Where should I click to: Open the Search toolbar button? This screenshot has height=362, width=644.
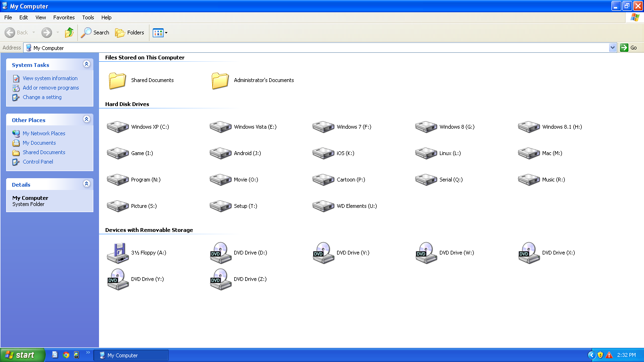pyautogui.click(x=95, y=33)
